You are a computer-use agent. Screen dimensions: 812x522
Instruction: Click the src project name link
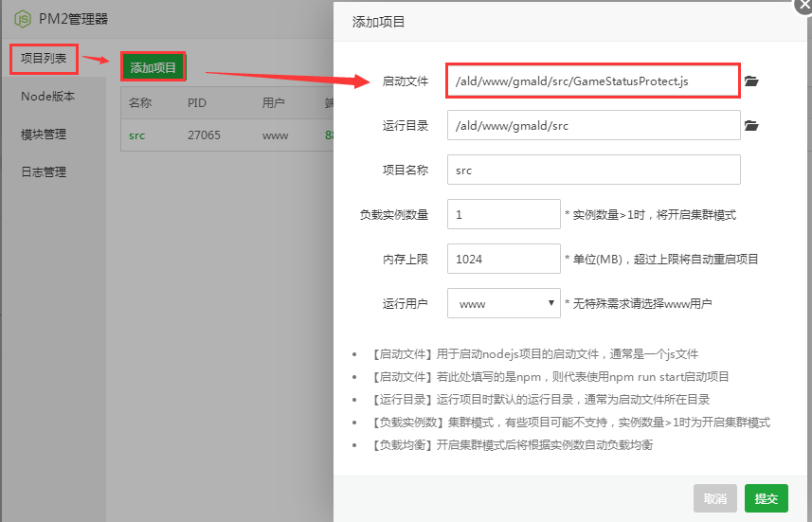pyautogui.click(x=137, y=135)
